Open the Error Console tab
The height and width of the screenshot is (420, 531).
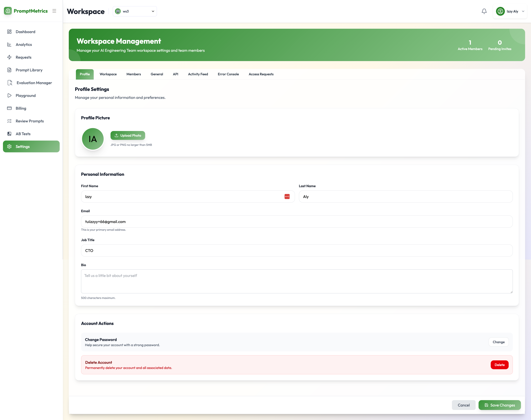(228, 74)
